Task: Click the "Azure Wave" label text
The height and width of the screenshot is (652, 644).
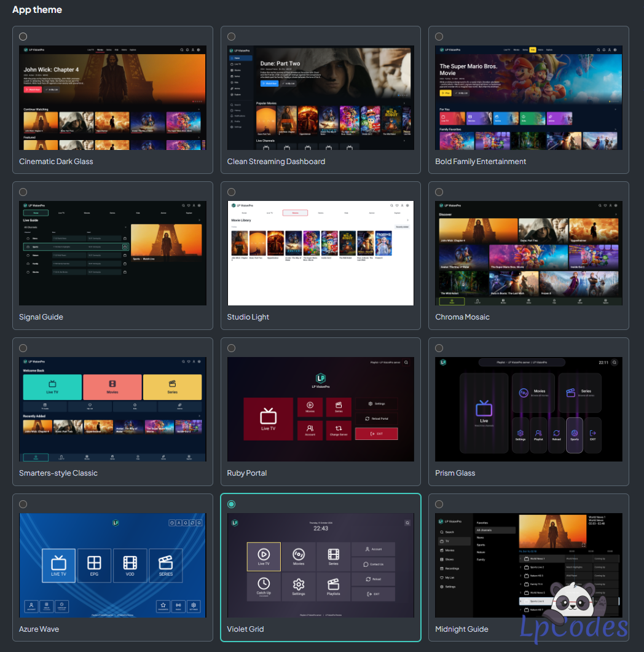Action: pos(39,629)
